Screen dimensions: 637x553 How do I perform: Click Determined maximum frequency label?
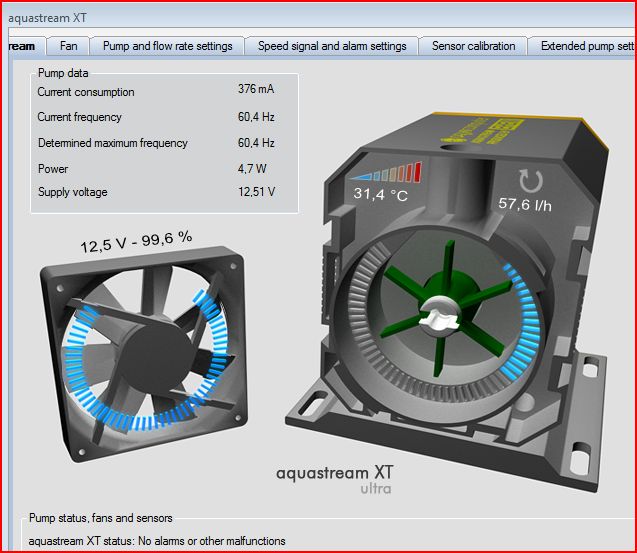click(x=113, y=143)
